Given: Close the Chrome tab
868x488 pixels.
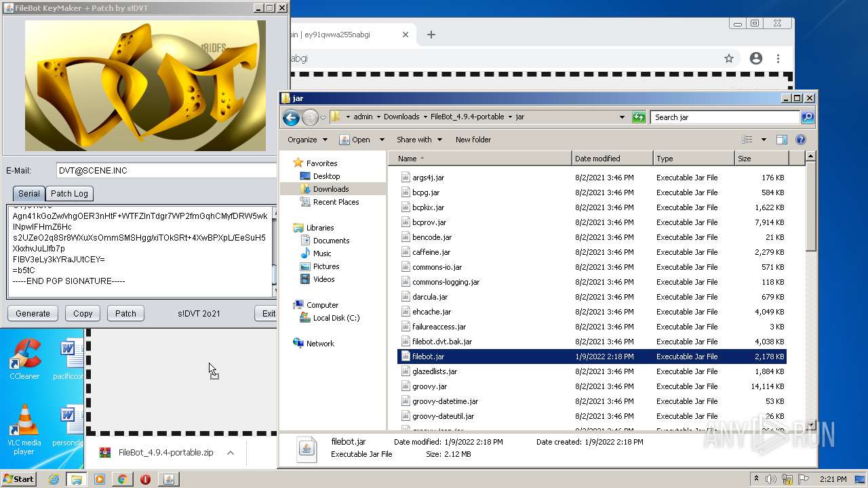Looking at the screenshot, I should (406, 35).
